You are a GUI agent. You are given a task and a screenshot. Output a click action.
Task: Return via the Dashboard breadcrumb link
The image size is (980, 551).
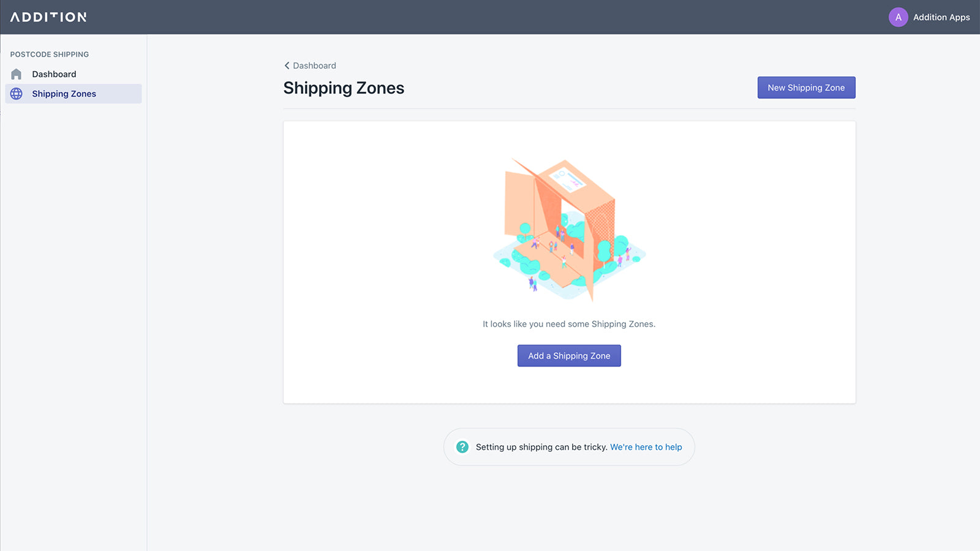pos(314,66)
